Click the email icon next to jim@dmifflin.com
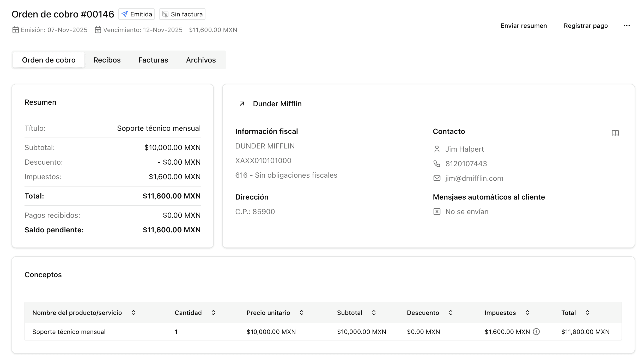The width and height of the screenshot is (644, 360). coord(437,178)
